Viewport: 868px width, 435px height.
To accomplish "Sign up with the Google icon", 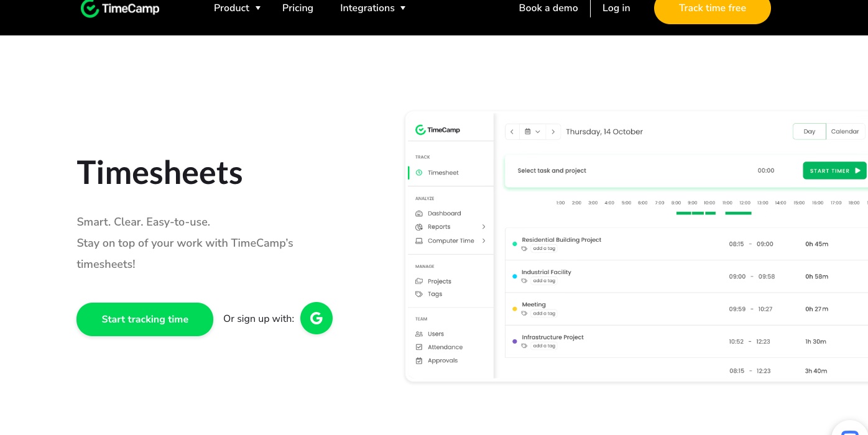I will point(316,318).
